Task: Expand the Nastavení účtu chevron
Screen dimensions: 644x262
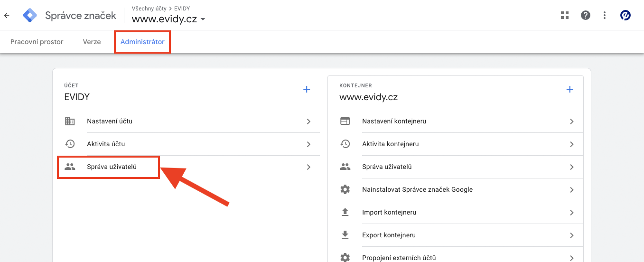Action: [x=308, y=122]
